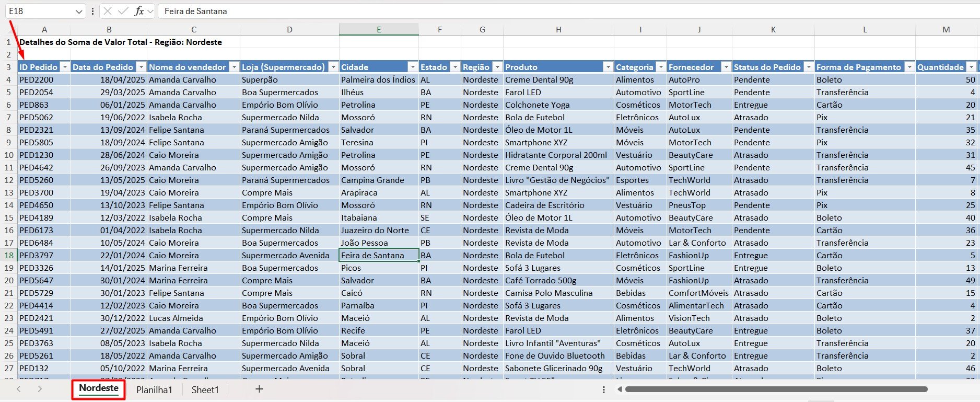This screenshot has height=402, width=980.
Task: Click the three-dot handle beside the sheet tabs
Action: tap(604, 389)
